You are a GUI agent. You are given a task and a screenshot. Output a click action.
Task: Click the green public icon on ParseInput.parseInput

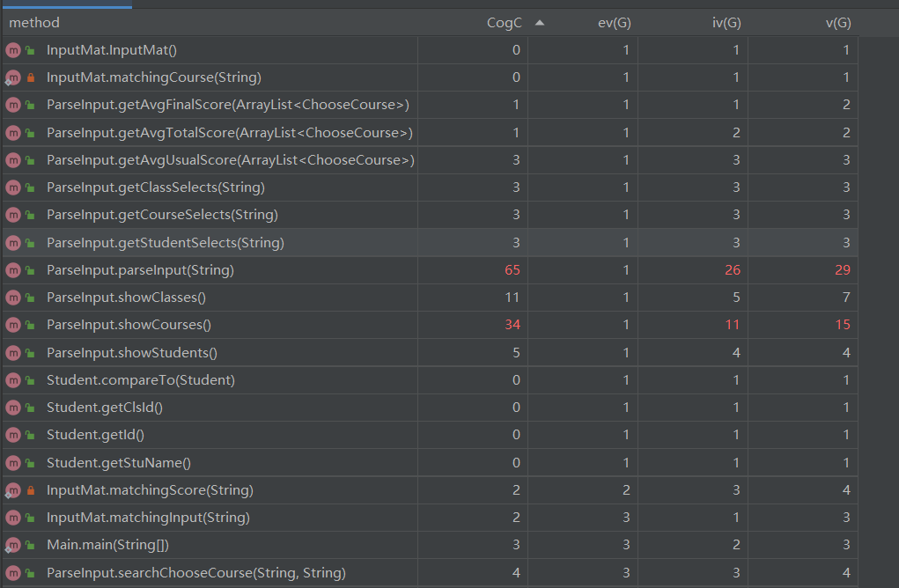pos(30,270)
